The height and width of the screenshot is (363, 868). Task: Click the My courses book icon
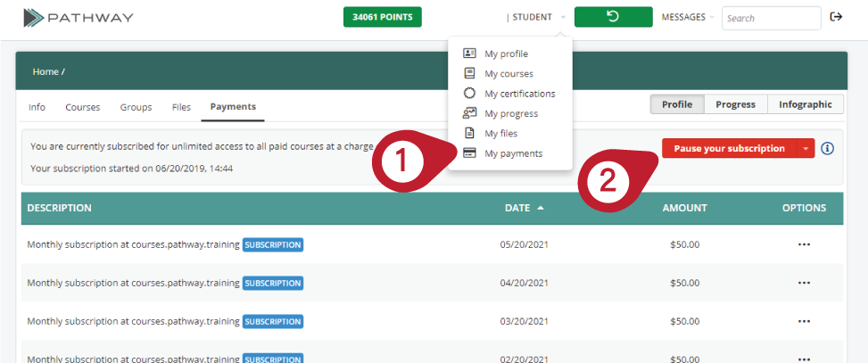pyautogui.click(x=469, y=73)
